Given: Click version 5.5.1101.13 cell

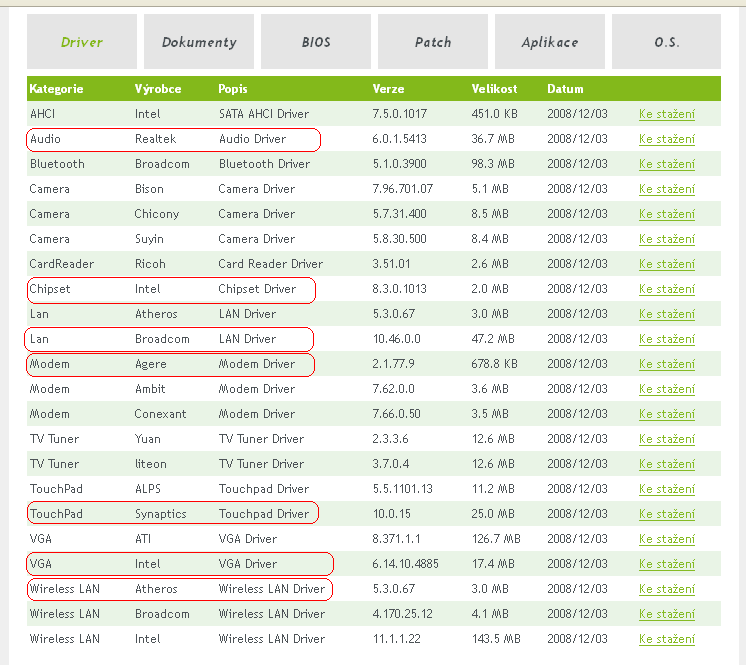Looking at the screenshot, I should coord(402,489).
